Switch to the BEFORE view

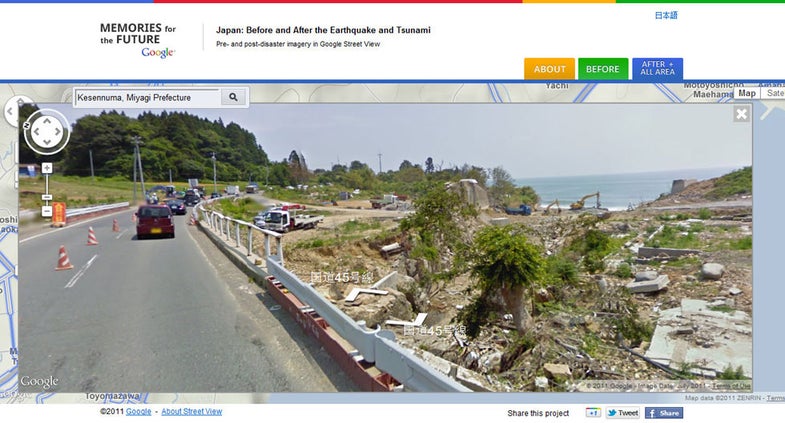603,69
